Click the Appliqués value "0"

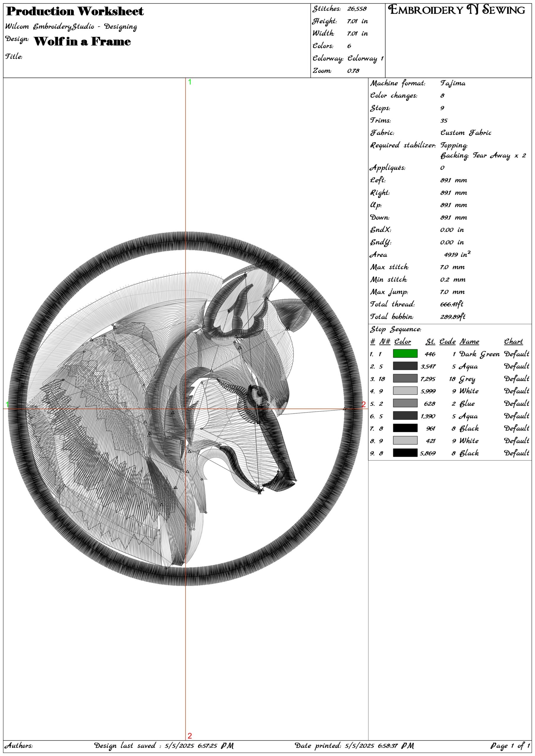tap(442, 168)
